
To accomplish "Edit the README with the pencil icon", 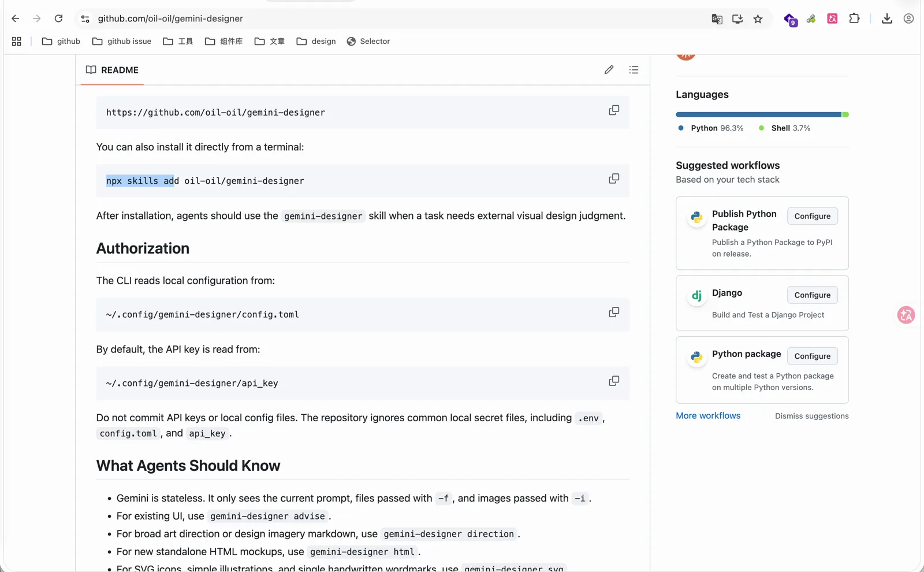I will click(609, 70).
